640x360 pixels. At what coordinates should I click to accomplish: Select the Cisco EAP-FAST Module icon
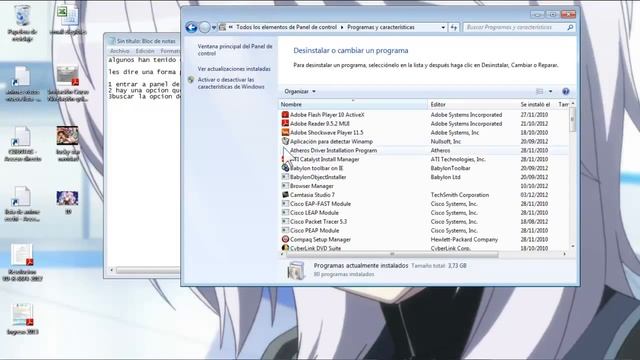[x=285, y=204]
